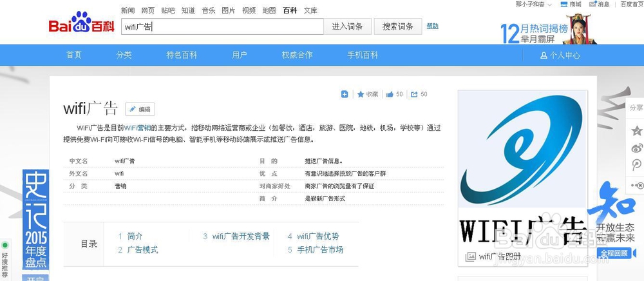This screenshot has height=281, width=644.
Task: Click the green dot above 好搜推荐
Action: (5, 246)
